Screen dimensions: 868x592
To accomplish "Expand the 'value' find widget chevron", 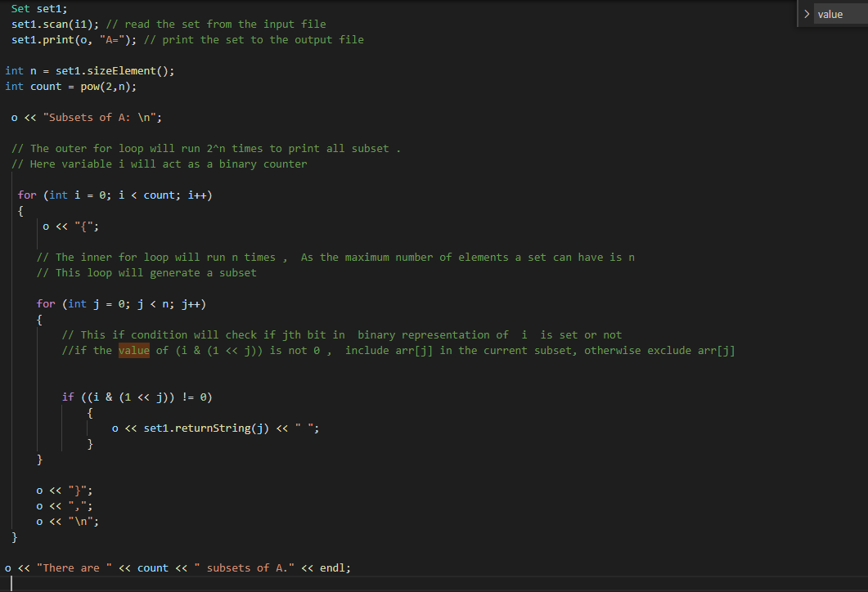I will click(807, 14).
